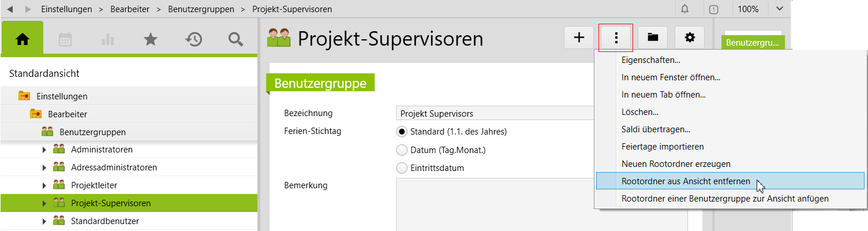
Task: Choose the Eintrittsdatum radio option
Action: (x=402, y=168)
